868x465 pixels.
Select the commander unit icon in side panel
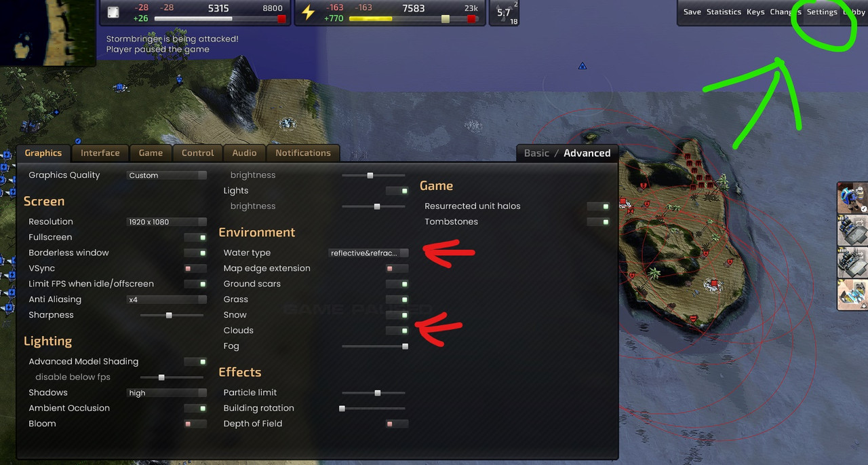click(852, 198)
